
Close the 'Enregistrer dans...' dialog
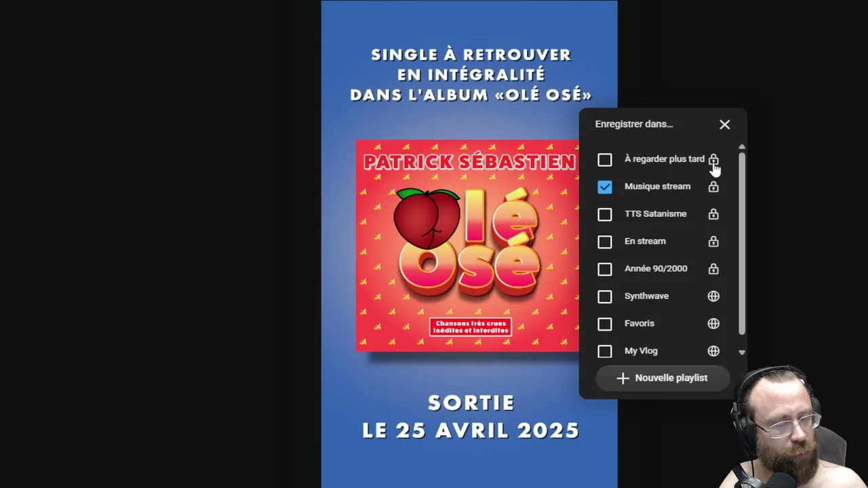pyautogui.click(x=725, y=125)
